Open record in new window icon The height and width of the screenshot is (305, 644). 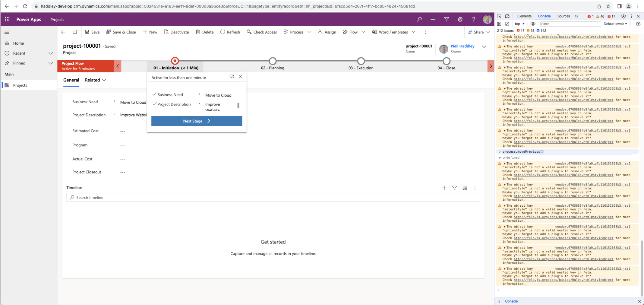[75, 32]
